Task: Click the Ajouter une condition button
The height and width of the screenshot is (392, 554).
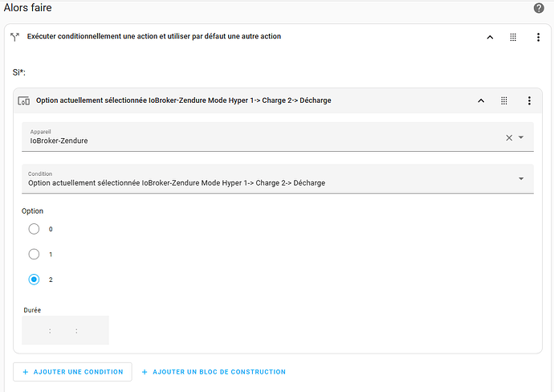Action: (72, 372)
